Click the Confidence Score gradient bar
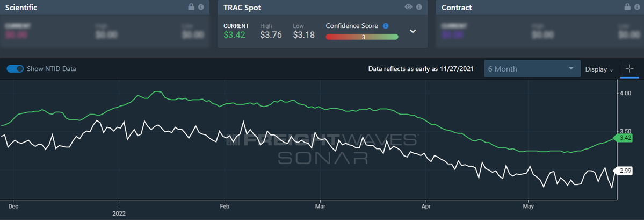 (362, 37)
